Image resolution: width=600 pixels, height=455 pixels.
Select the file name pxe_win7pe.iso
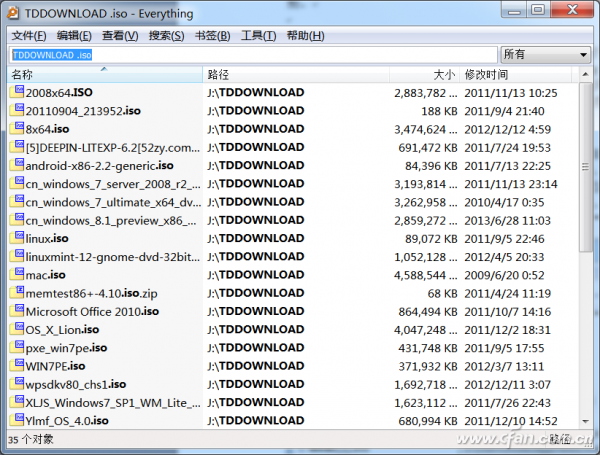pos(67,348)
